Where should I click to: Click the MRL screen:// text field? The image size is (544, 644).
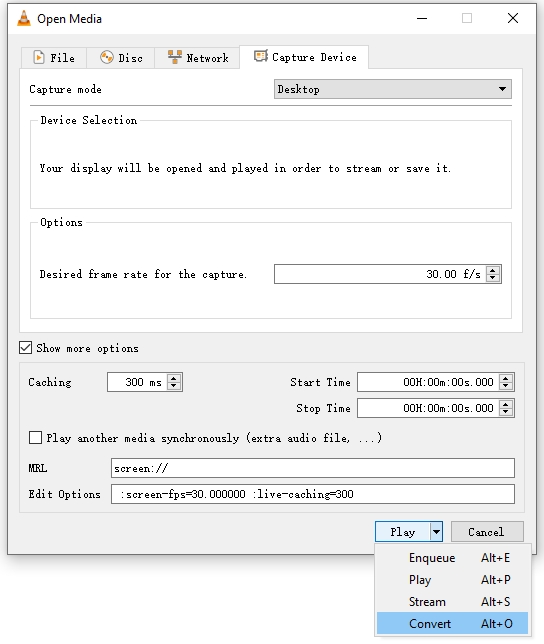point(312,468)
